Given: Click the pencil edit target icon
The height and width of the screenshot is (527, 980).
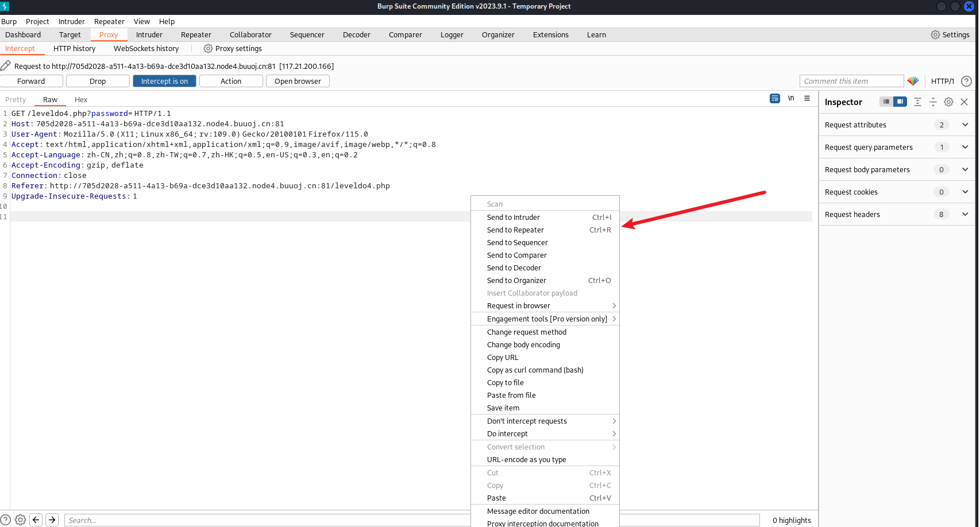Looking at the screenshot, I should [6, 65].
